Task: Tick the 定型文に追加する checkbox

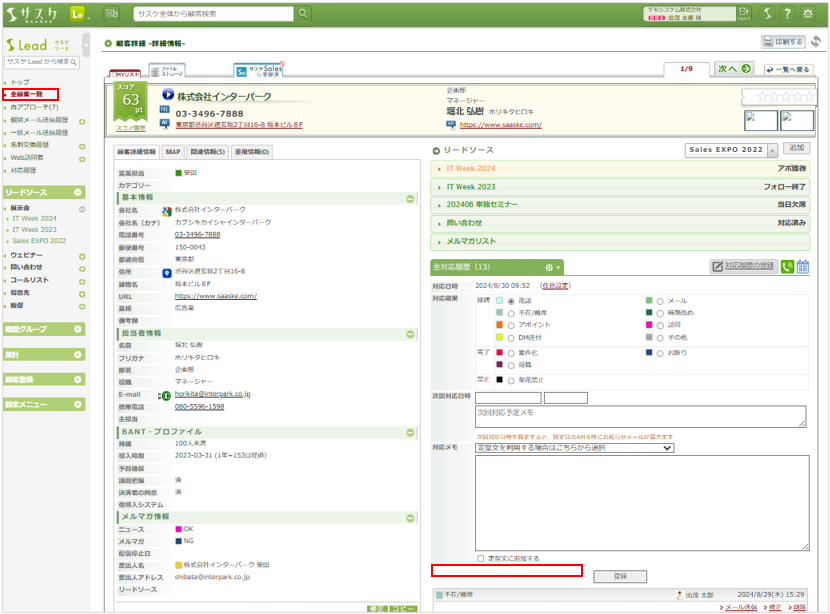Action: [481, 558]
